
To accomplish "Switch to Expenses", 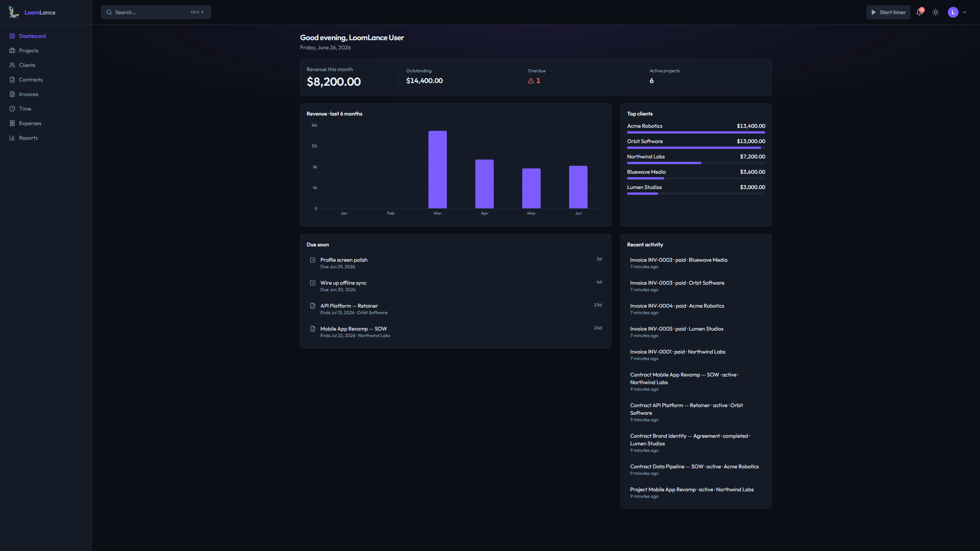I will coord(46,123).
